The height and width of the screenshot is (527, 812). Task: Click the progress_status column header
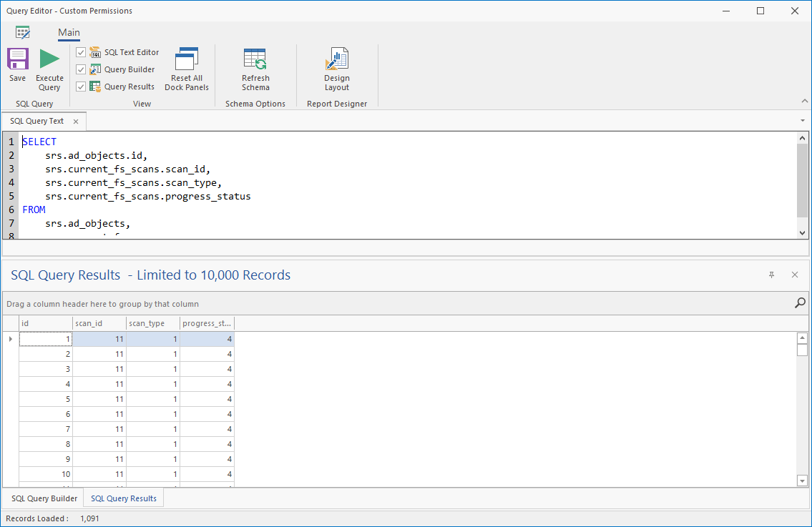[x=207, y=323]
